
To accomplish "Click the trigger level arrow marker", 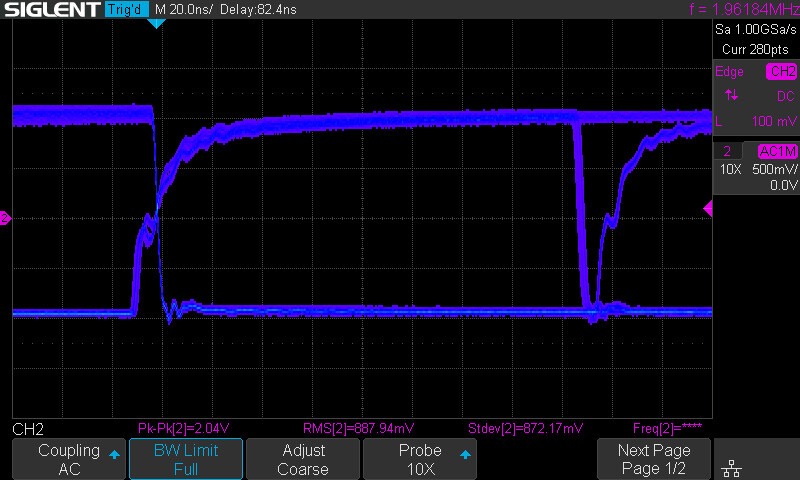I will click(708, 208).
